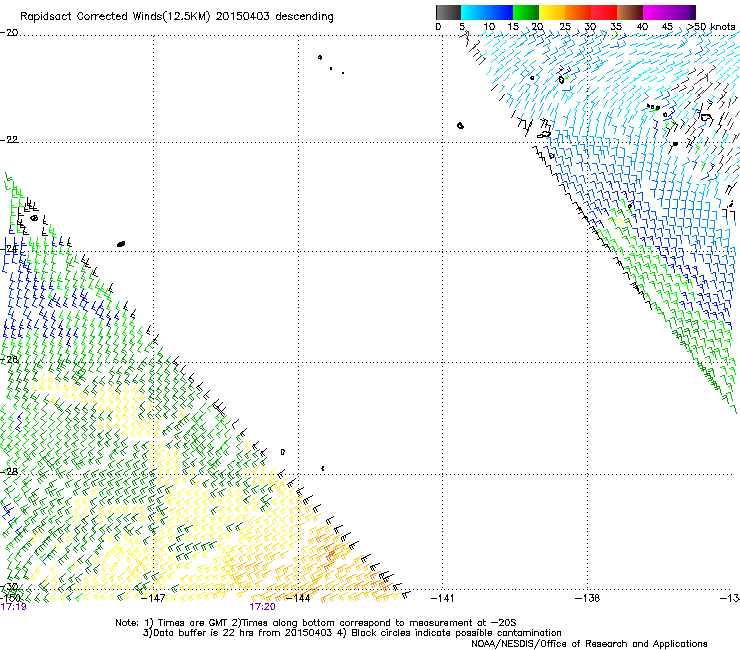Click the date '20150403' in the title
This screenshot has height=650, width=740.
(243, 17)
